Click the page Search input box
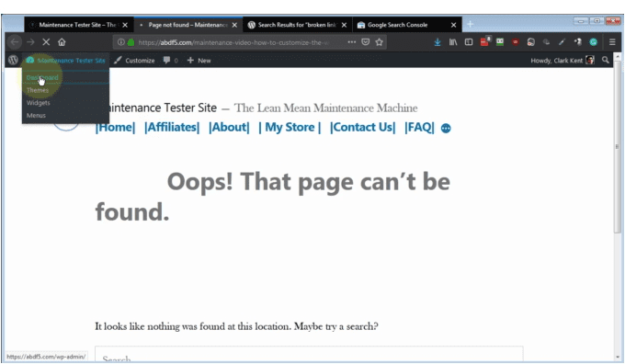This screenshot has height=364, width=625. [x=309, y=355]
